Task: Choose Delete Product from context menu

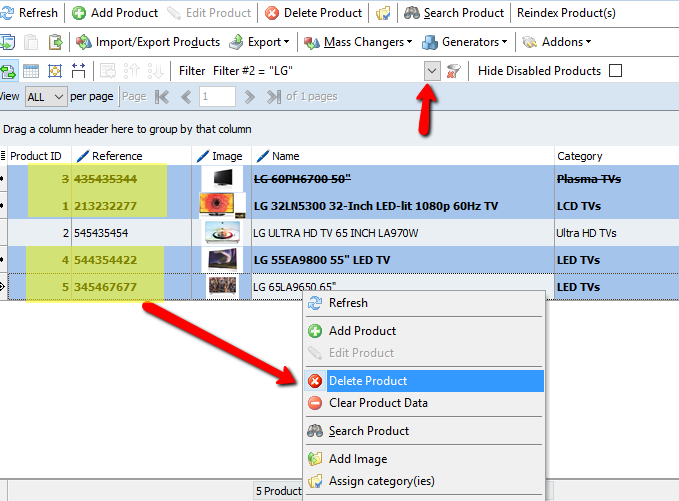Action: [x=367, y=381]
